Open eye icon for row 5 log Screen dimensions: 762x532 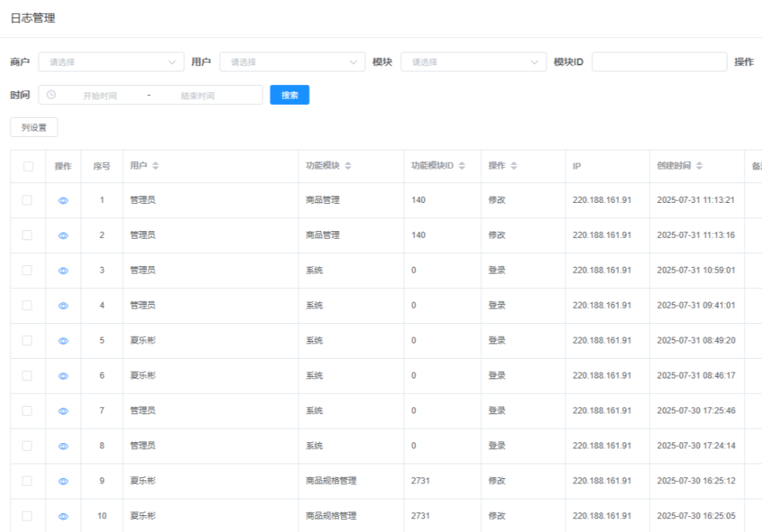pyautogui.click(x=63, y=341)
